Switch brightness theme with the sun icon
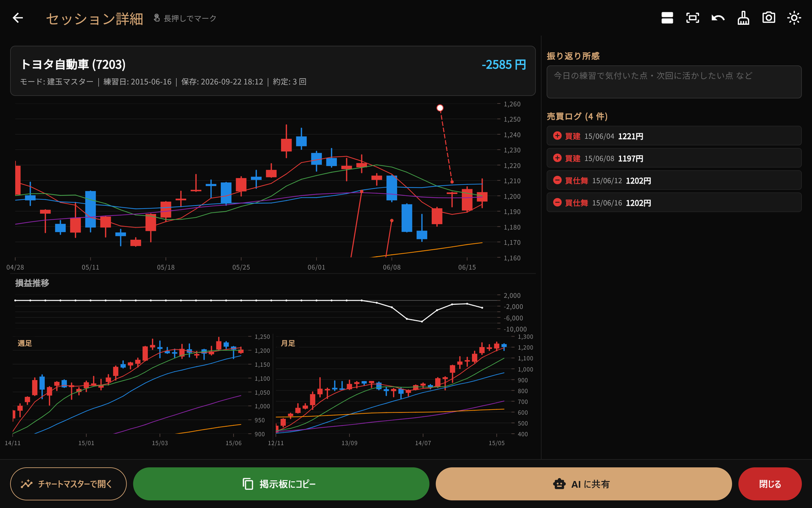 click(794, 18)
